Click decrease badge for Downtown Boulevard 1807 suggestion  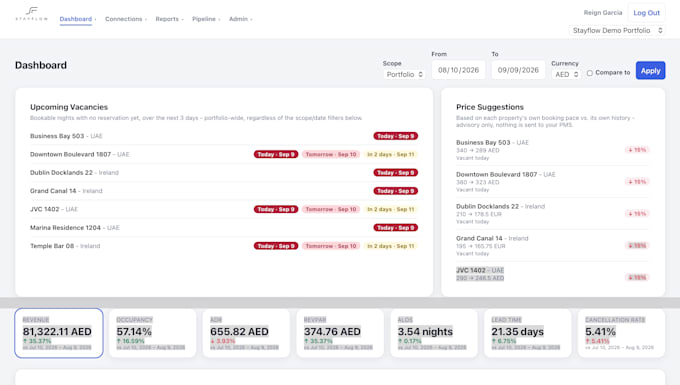click(637, 182)
